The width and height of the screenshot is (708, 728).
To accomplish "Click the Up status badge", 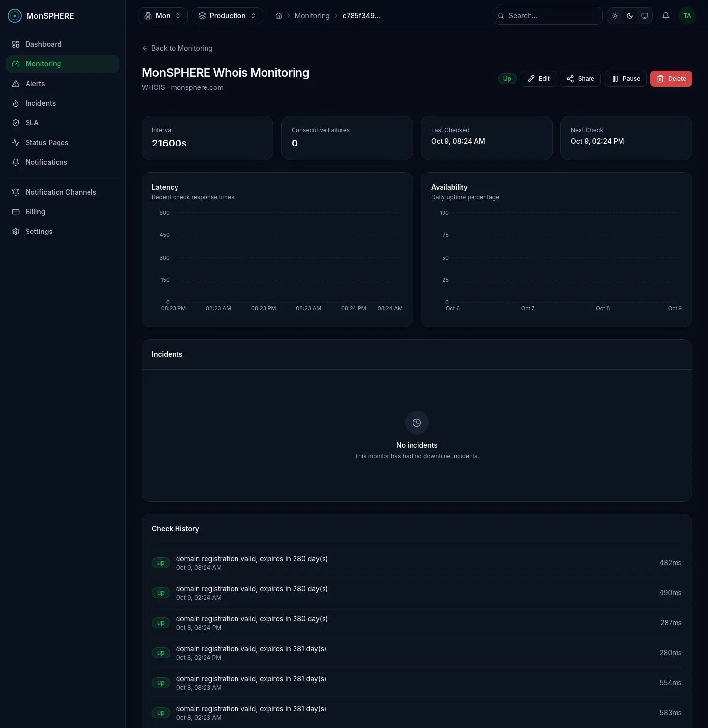I will pyautogui.click(x=507, y=79).
